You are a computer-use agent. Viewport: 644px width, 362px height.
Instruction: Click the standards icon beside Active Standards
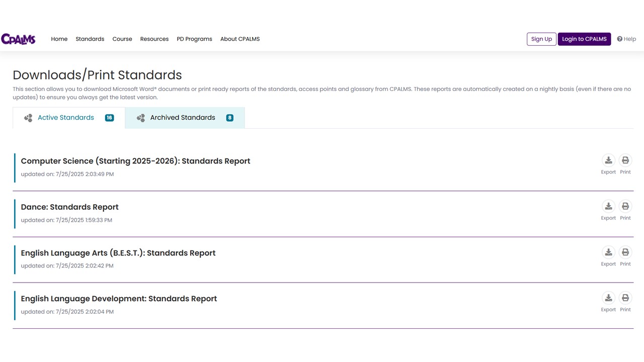(x=28, y=117)
